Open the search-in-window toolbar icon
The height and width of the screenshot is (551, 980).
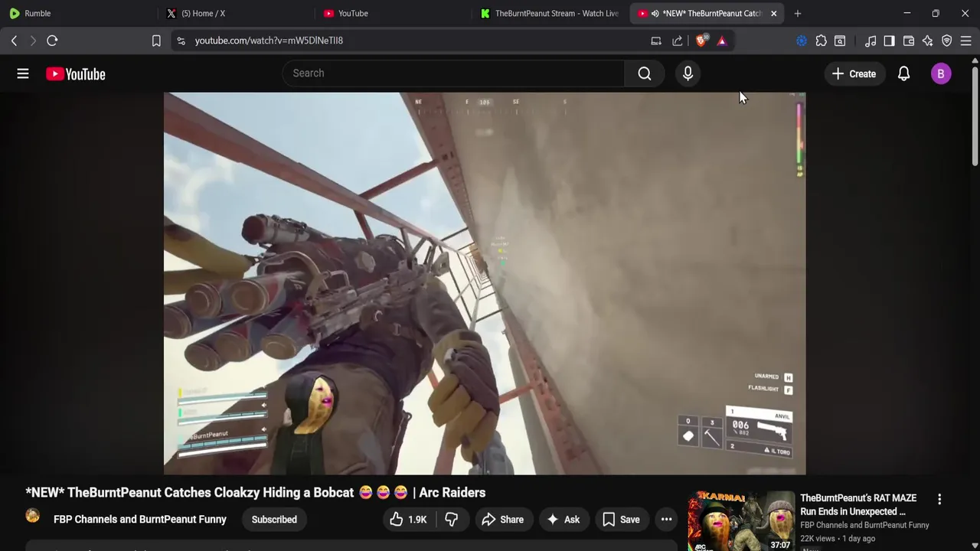(840, 41)
